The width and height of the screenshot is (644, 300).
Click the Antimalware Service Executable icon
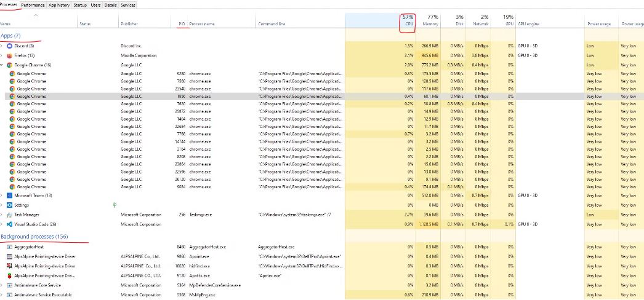[x=9, y=295]
